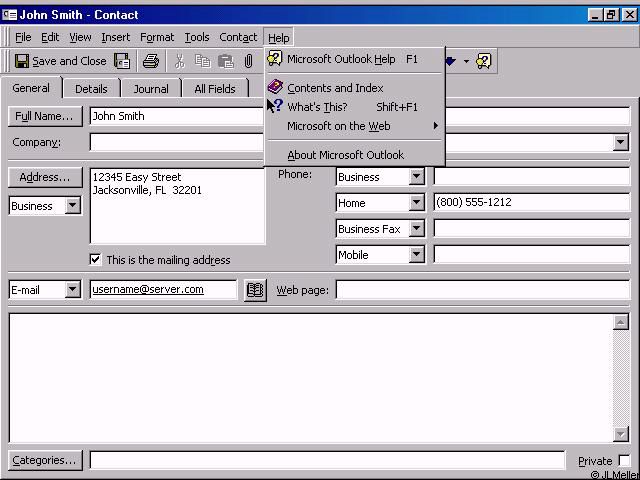Switch to the Journal tab
The width and height of the screenshot is (640, 480).
151,89
